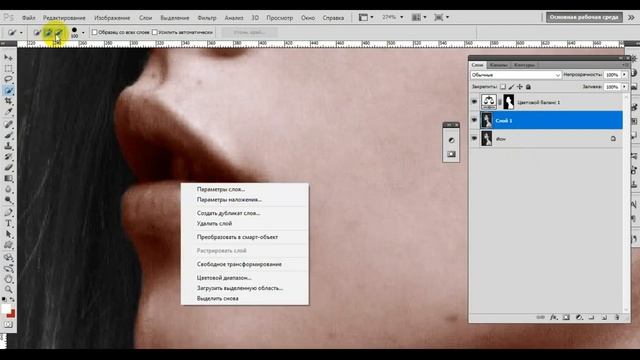640x360 pixels.
Task: Select the 'Цветовой баланс 1' layer mask thumbnail
Action: click(509, 102)
